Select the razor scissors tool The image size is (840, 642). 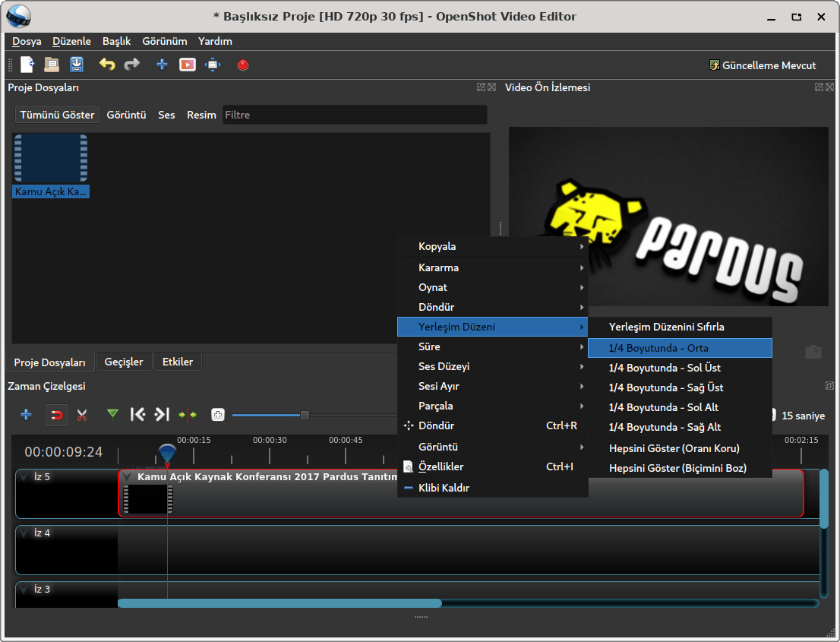pyautogui.click(x=82, y=415)
